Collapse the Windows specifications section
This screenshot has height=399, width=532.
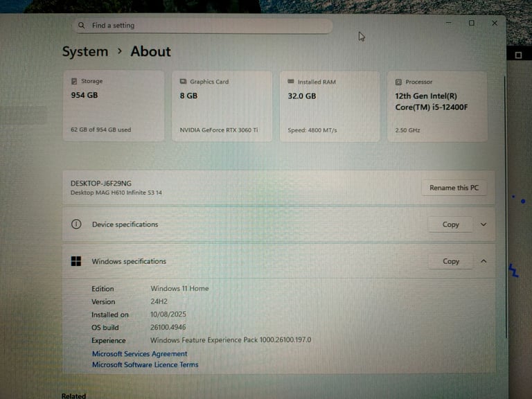point(484,261)
